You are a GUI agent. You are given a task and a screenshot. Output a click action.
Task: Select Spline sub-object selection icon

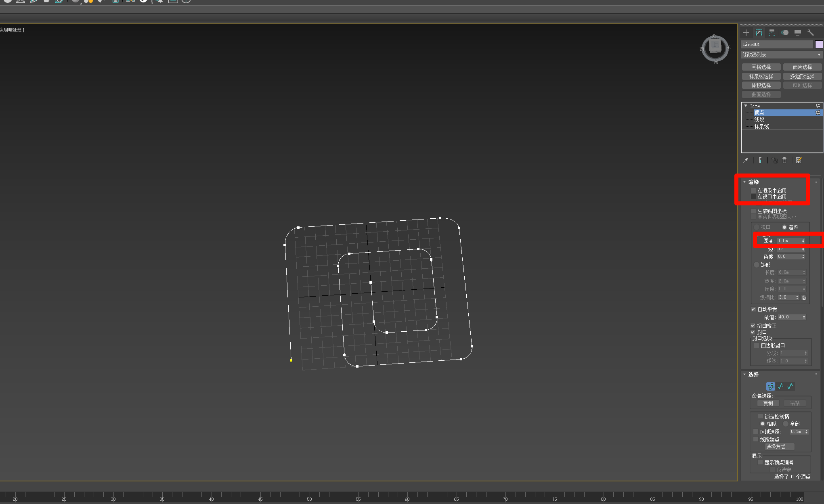[x=790, y=386]
